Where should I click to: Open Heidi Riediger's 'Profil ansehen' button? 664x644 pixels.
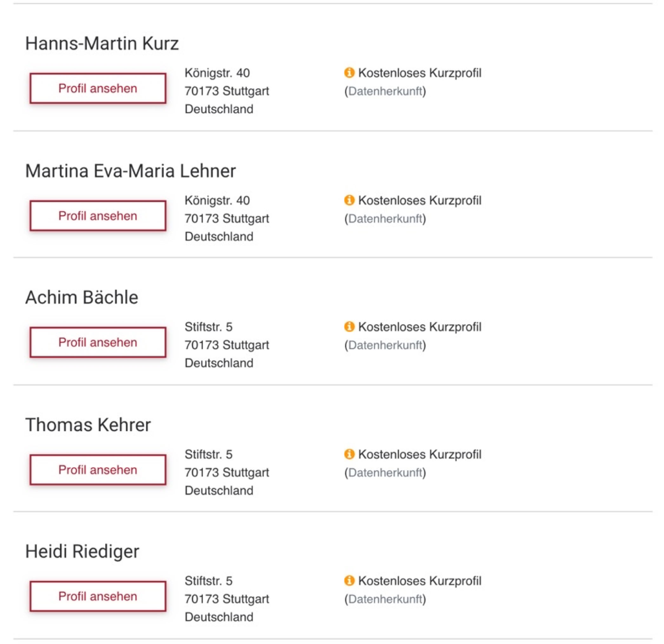[x=98, y=596]
